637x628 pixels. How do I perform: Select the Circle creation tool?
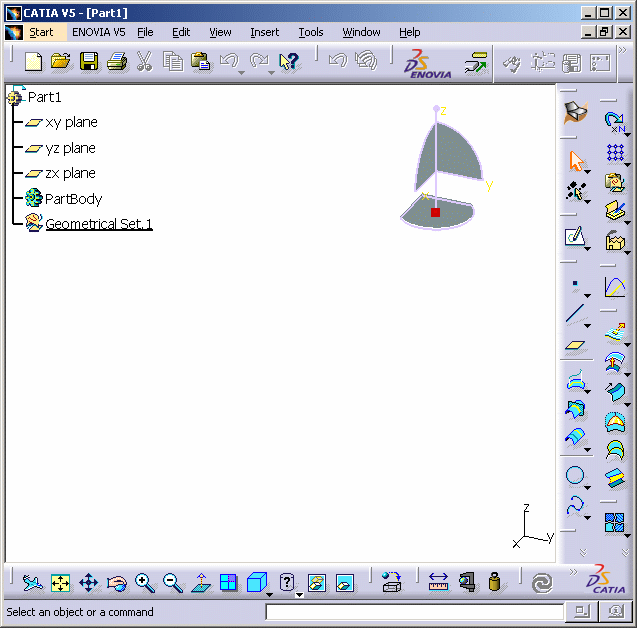[575, 475]
